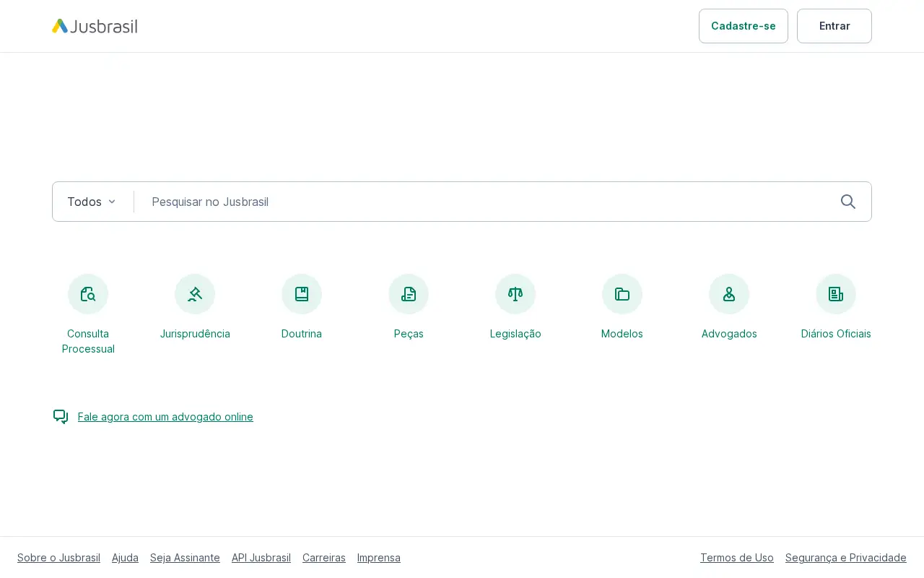Click the Cadastre-se button
This screenshot has width=924, height=578.
point(744,26)
